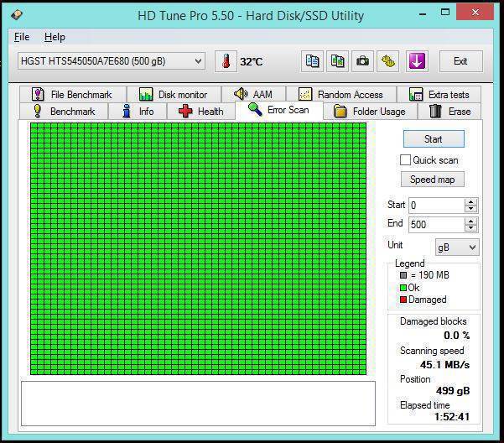Screen dimensions: 504x443
Task: Click the red Damaged legend swatch
Action: point(403,300)
